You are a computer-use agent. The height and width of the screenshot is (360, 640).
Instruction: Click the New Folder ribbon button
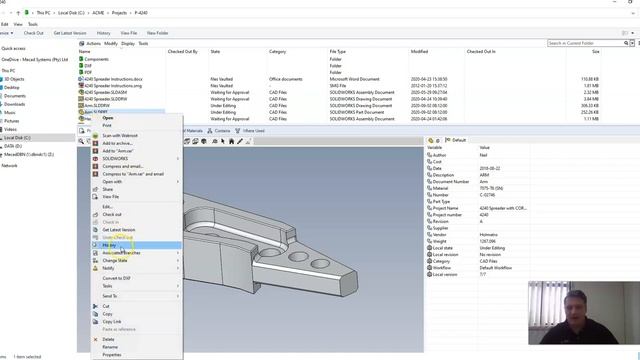coord(157,33)
